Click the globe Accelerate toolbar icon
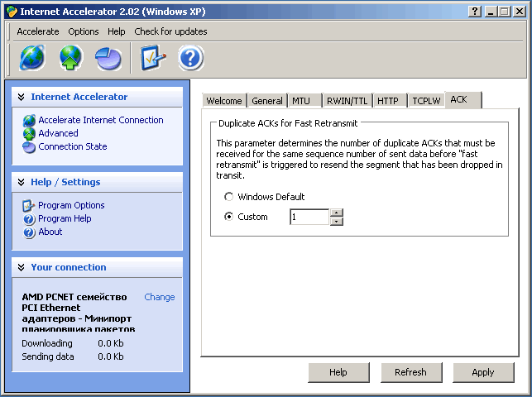The height and width of the screenshot is (397, 532). tap(32, 58)
